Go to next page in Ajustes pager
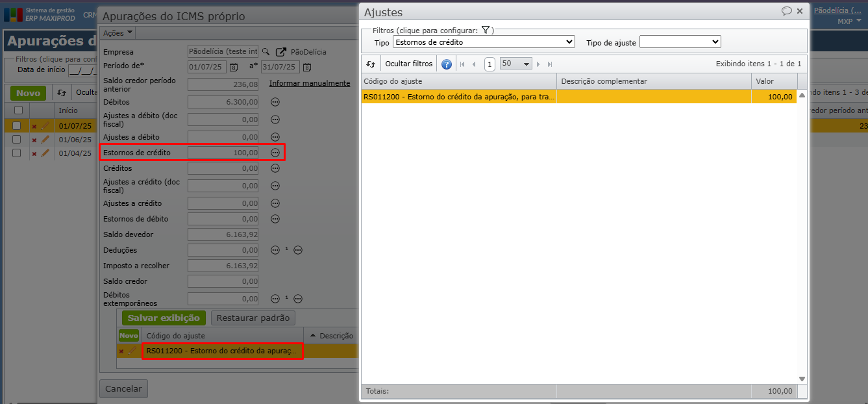Viewport: 868px width, 404px height. point(538,64)
